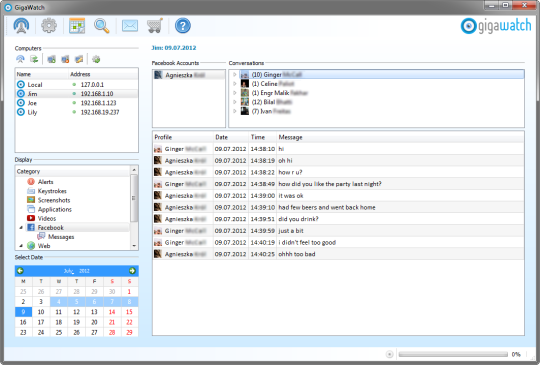Select Agnieszka Facebook account
Screen dimensions: 540x365
tap(189, 75)
